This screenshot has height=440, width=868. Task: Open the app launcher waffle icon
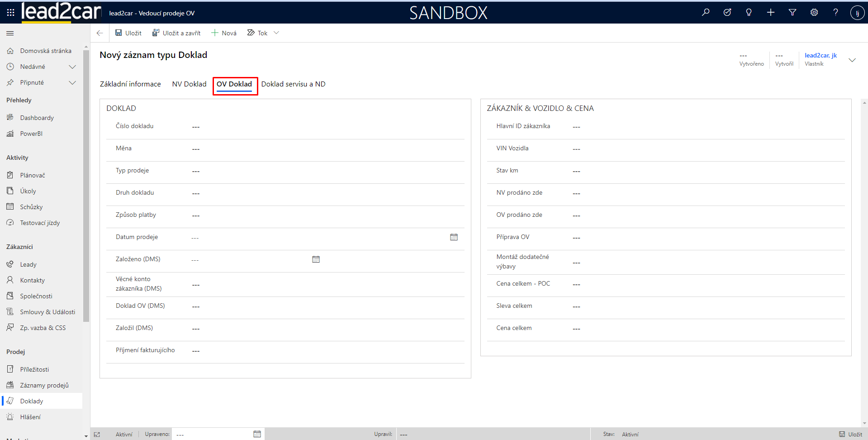tap(10, 13)
